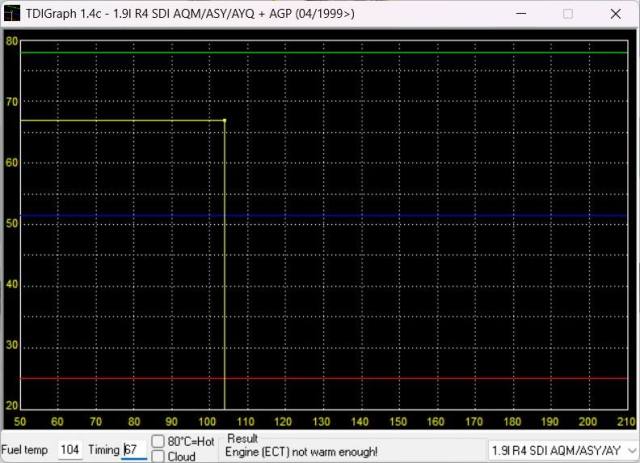Focus the Timing value field

(x=133, y=450)
